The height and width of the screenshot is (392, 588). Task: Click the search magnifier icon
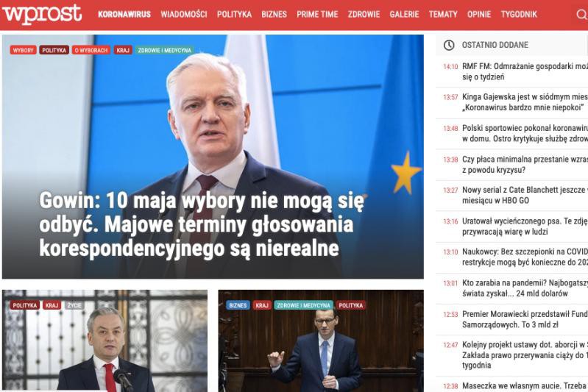(581, 15)
